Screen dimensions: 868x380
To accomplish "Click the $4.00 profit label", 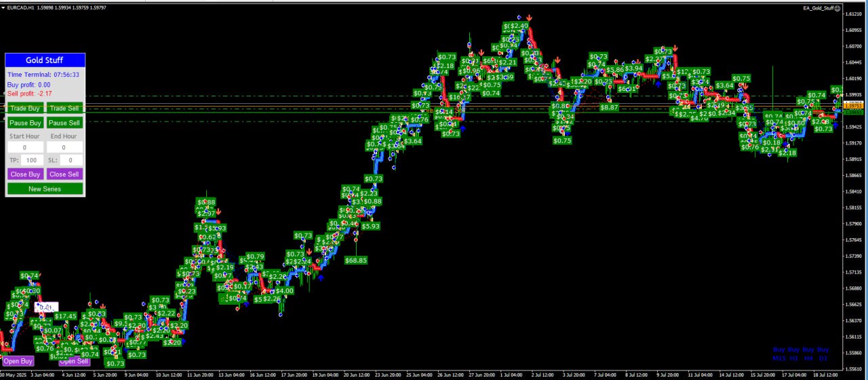I will [x=285, y=290].
